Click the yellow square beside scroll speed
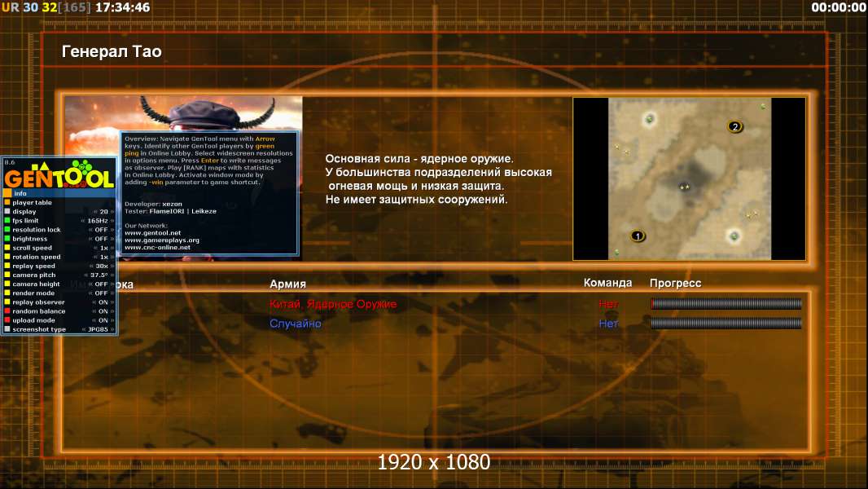 tap(7, 248)
